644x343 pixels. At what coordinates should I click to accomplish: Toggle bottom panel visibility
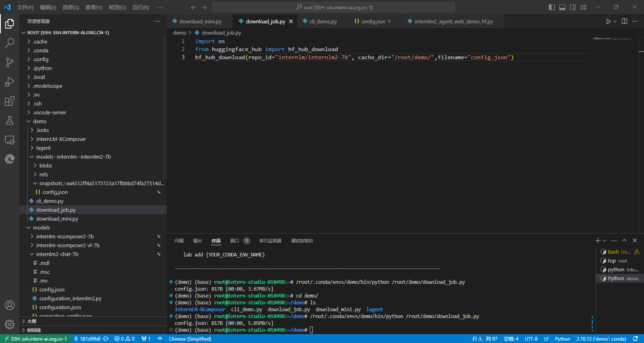pyautogui.click(x=562, y=7)
